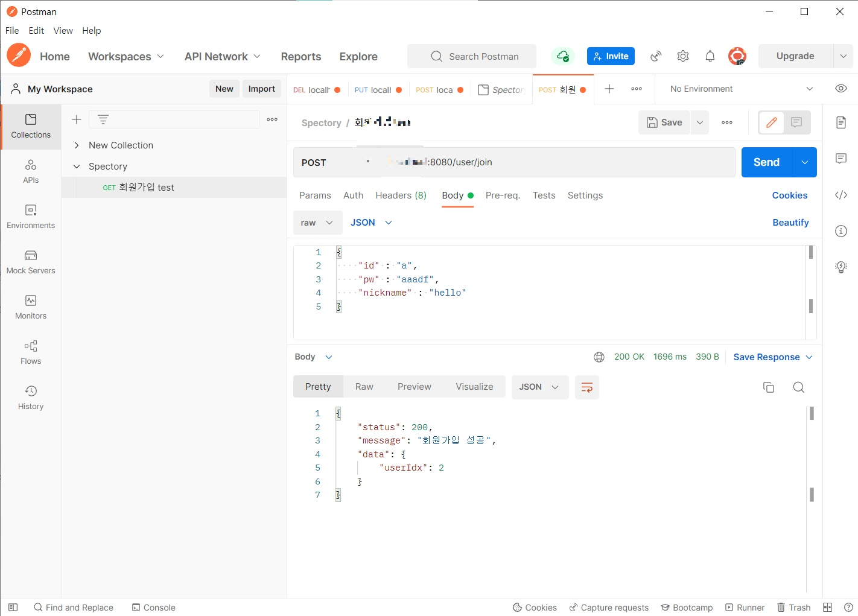858x616 pixels.
Task: Click the blue Send button
Action: 767,162
